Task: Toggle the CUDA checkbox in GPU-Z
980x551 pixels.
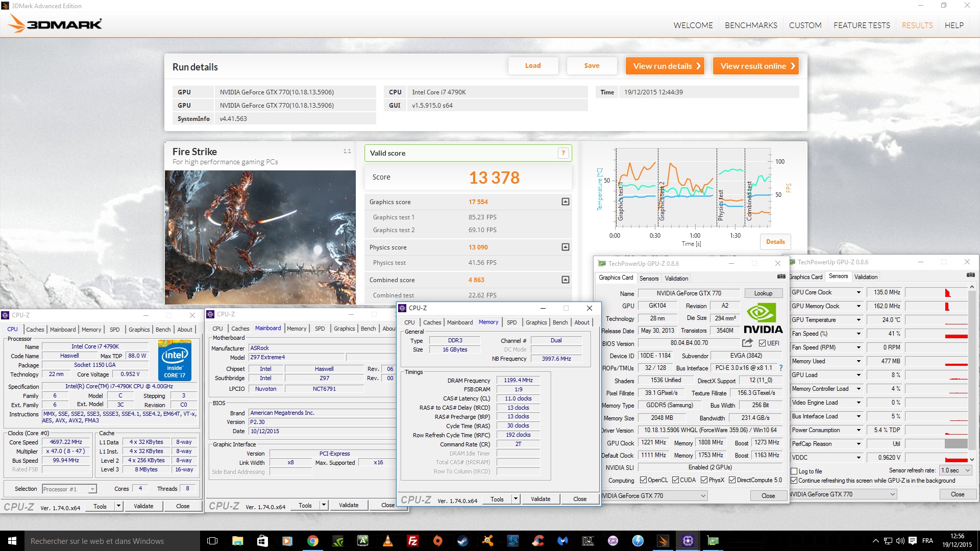Action: point(675,480)
